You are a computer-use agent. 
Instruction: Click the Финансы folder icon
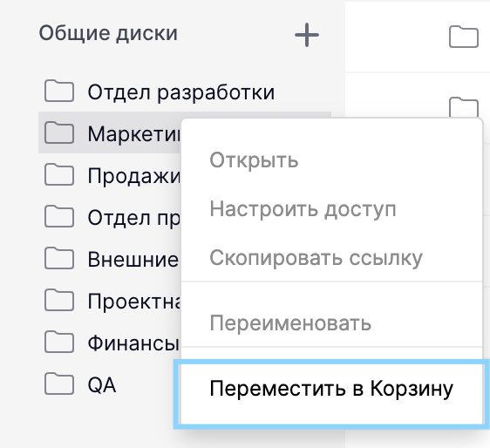[59, 342]
